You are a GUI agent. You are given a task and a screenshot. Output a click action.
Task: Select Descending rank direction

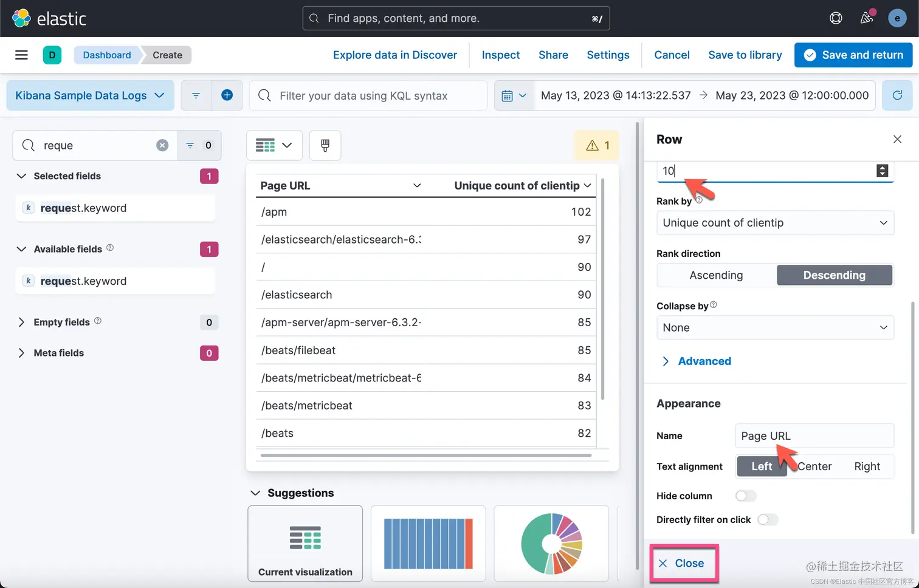click(x=835, y=275)
